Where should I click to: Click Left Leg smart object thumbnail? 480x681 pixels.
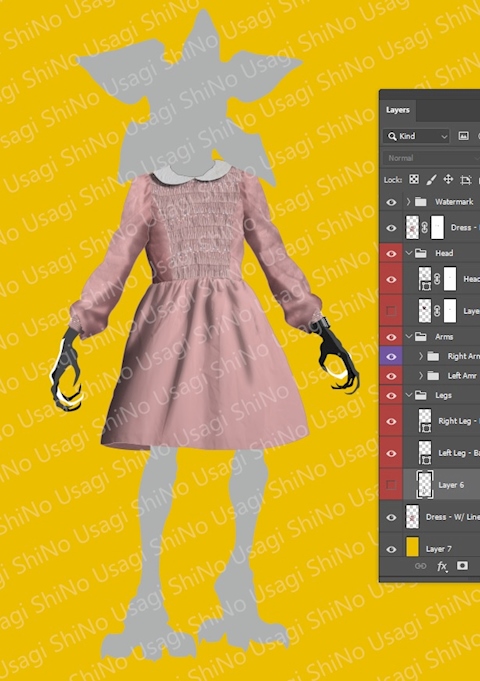[425, 453]
